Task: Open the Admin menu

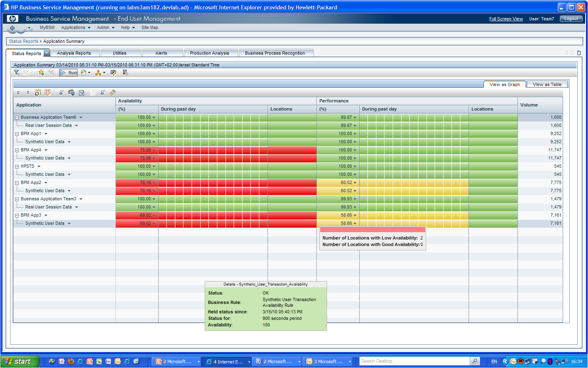Action: click(x=106, y=28)
